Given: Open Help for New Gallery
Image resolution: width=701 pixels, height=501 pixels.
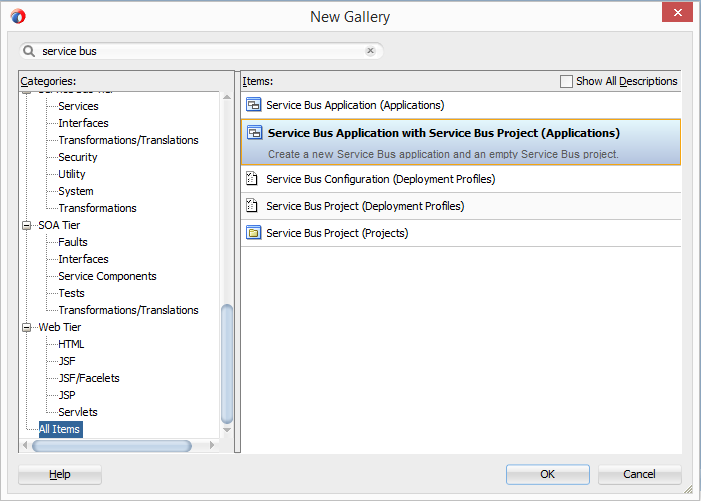Looking at the screenshot, I should click(x=60, y=474).
